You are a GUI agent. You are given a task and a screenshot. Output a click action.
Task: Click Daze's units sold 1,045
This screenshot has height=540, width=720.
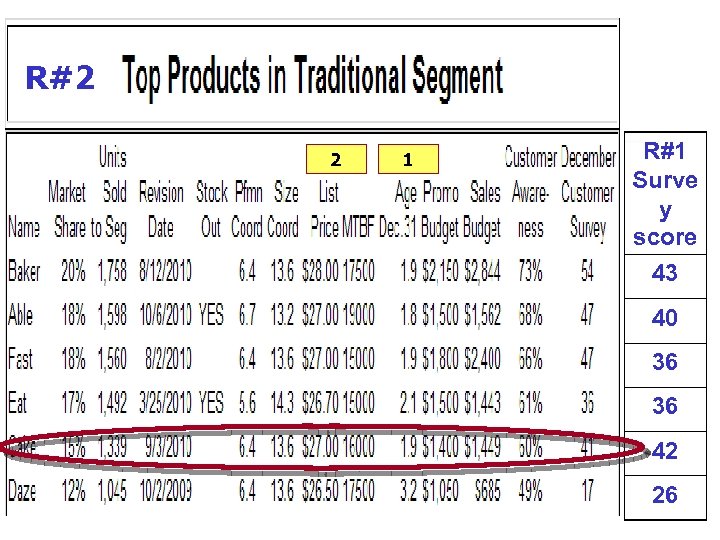click(x=112, y=491)
